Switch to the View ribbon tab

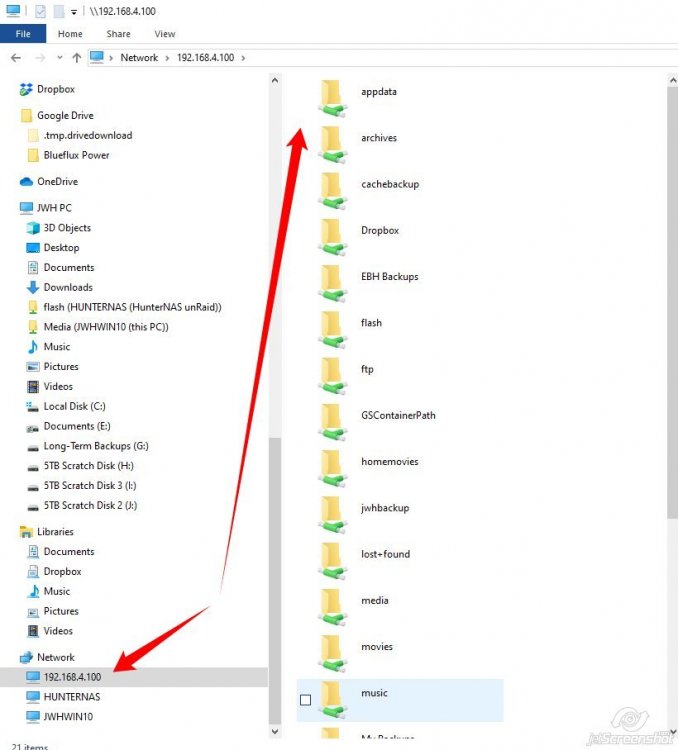pos(165,34)
